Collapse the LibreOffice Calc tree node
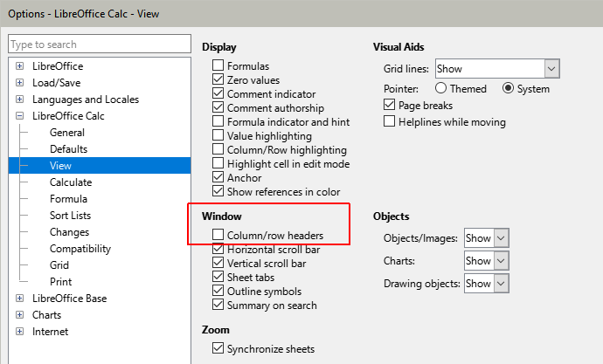603x364 pixels. tap(19, 116)
